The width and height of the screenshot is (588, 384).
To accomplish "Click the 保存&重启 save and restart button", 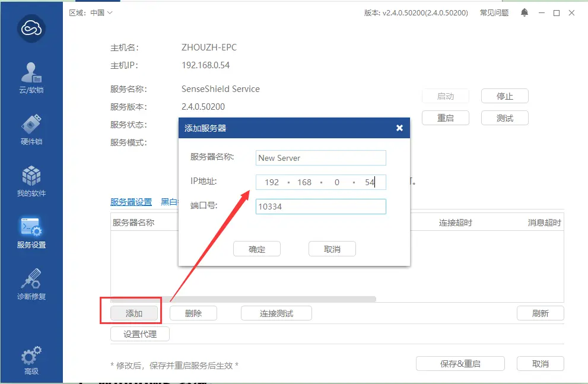I will (x=460, y=364).
